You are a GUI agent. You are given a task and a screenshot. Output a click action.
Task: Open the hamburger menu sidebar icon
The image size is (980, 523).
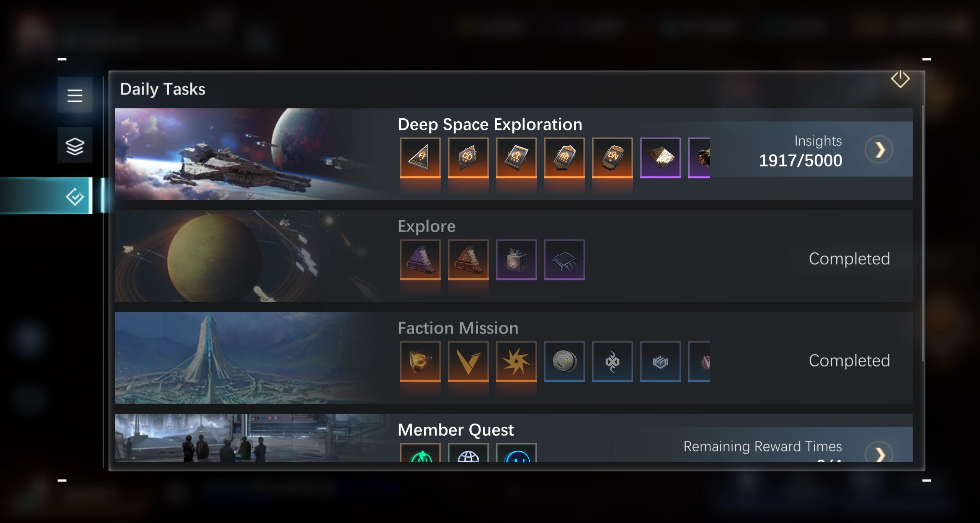pyautogui.click(x=75, y=95)
